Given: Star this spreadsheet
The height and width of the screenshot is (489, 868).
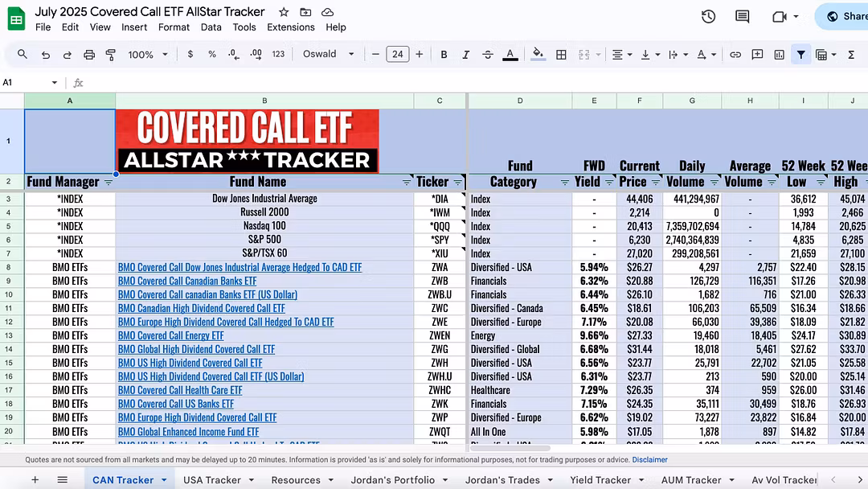Looking at the screenshot, I should [x=284, y=12].
